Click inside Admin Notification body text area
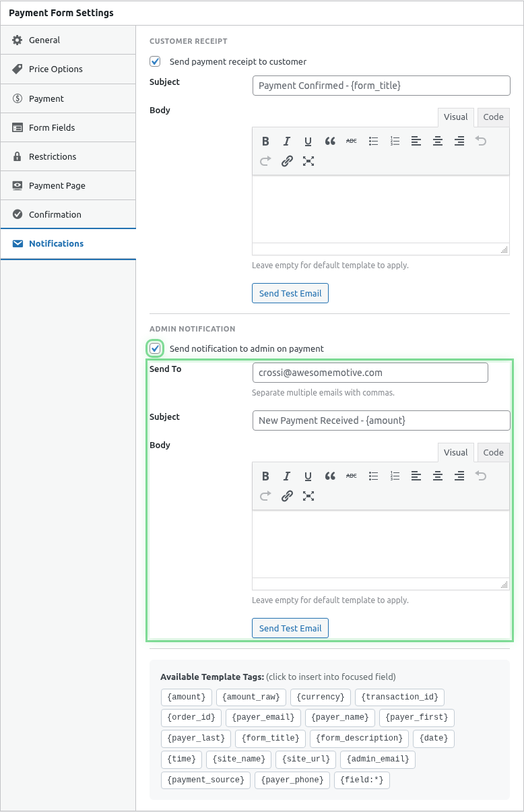524x812 pixels. (381, 544)
